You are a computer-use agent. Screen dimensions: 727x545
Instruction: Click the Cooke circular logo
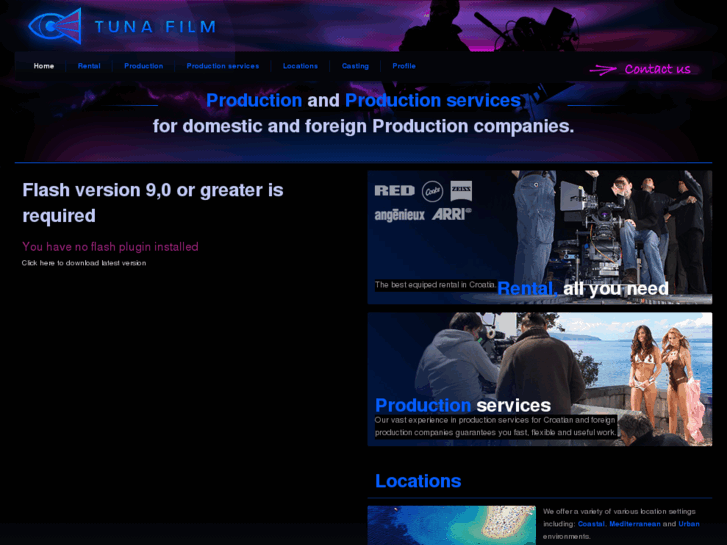(x=433, y=191)
